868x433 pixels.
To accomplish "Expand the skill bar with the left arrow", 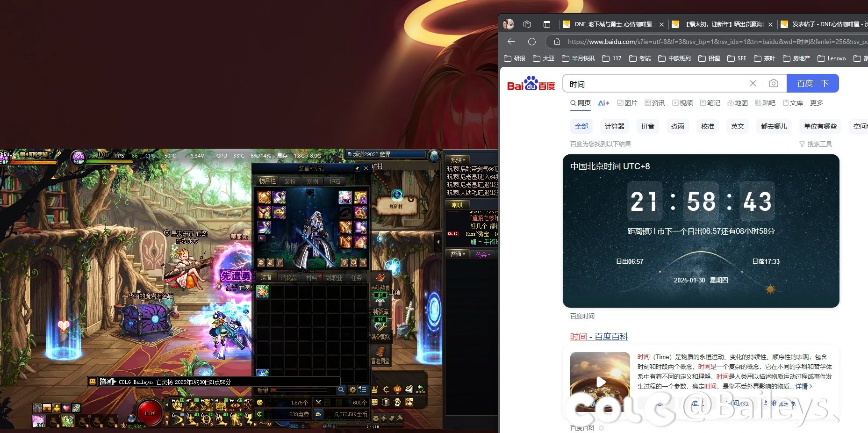I will 167,405.
